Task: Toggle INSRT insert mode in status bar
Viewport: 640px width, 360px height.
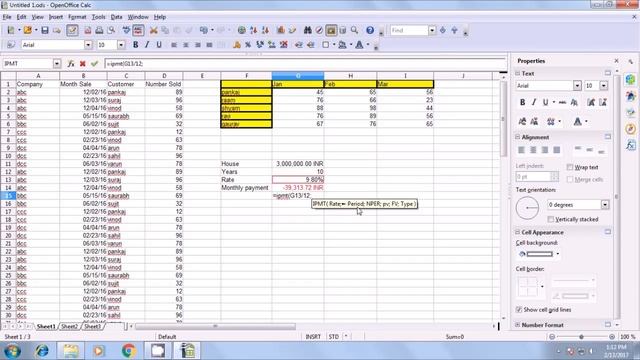Action: pos(313,337)
